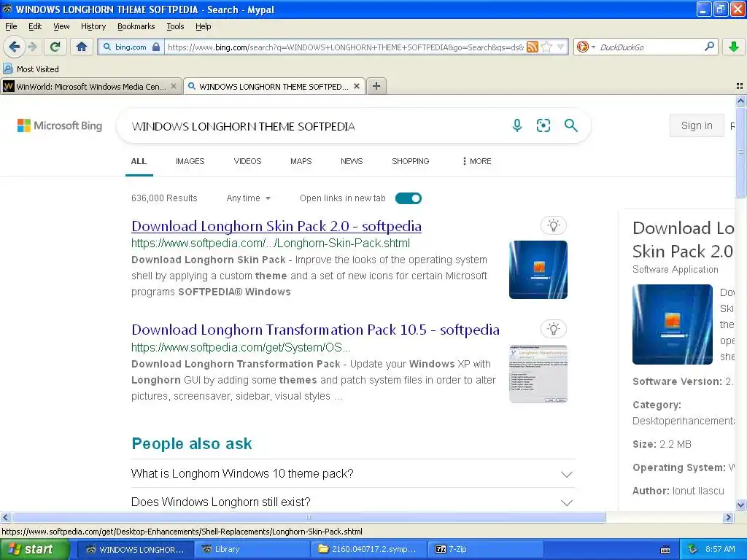Click the Sign in button
Image resolution: width=747 pixels, height=560 pixels.
697,125
